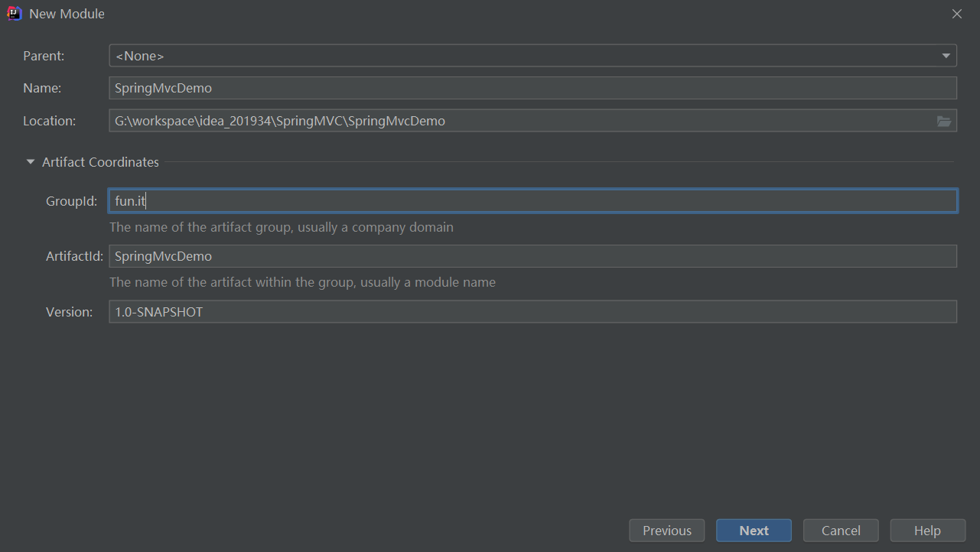The image size is (980, 552).
Task: Click the Version field showing 1.0-SNAPSHOT
Action: (532, 312)
